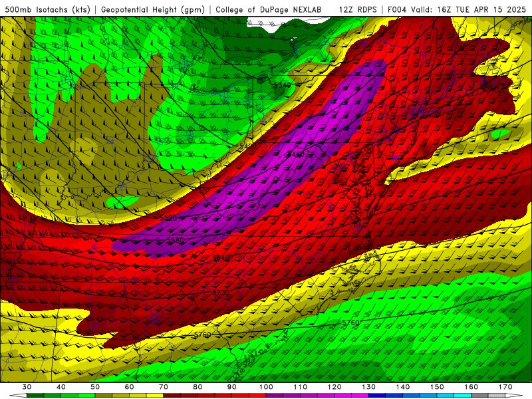Click the cyan swatch just before 160
This screenshot has height=399, width=532.
(463, 396)
